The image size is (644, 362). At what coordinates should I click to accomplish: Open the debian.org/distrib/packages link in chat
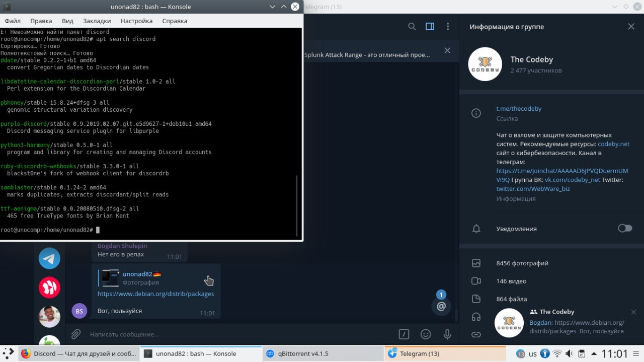coord(155,294)
